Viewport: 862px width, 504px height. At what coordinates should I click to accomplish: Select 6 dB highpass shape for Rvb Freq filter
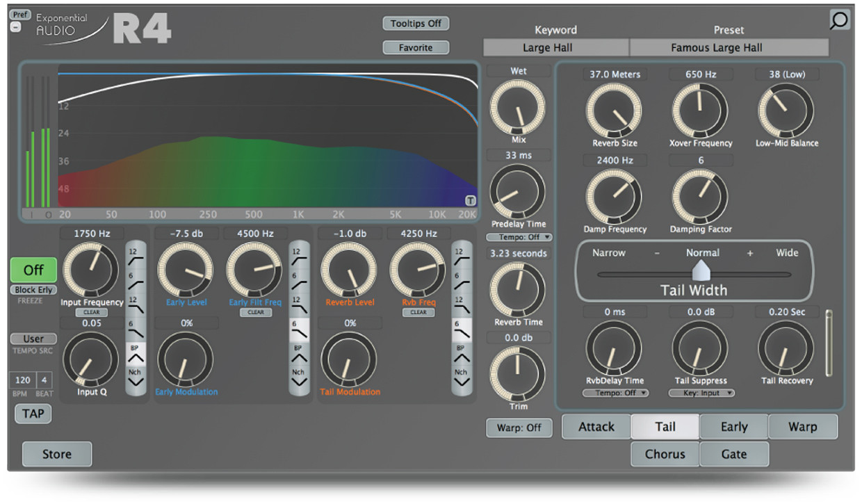click(462, 281)
